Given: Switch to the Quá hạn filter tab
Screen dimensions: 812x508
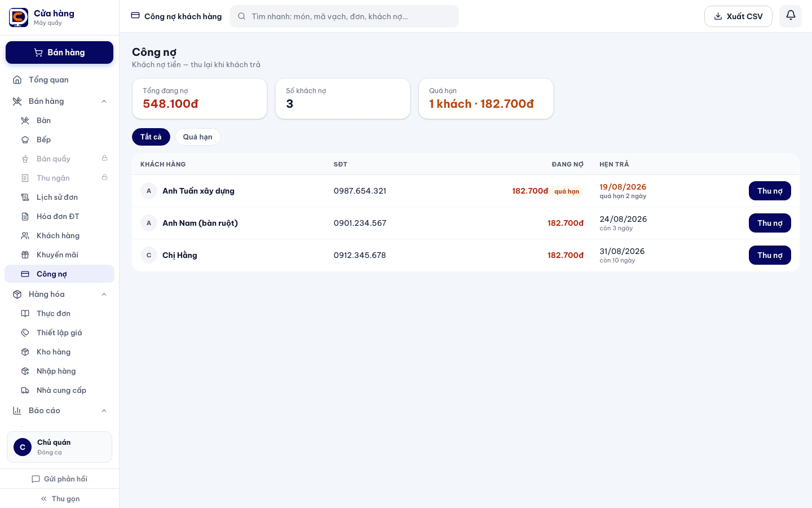Looking at the screenshot, I should tap(197, 137).
